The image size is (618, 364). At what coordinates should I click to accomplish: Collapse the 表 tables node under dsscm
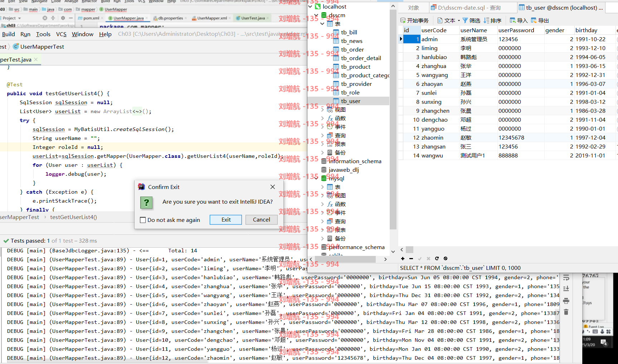322,24
